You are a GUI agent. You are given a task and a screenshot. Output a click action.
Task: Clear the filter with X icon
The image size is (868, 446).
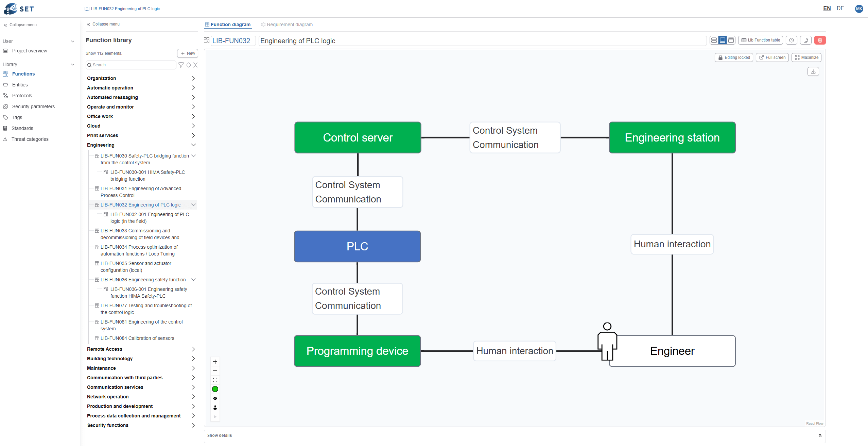point(195,65)
